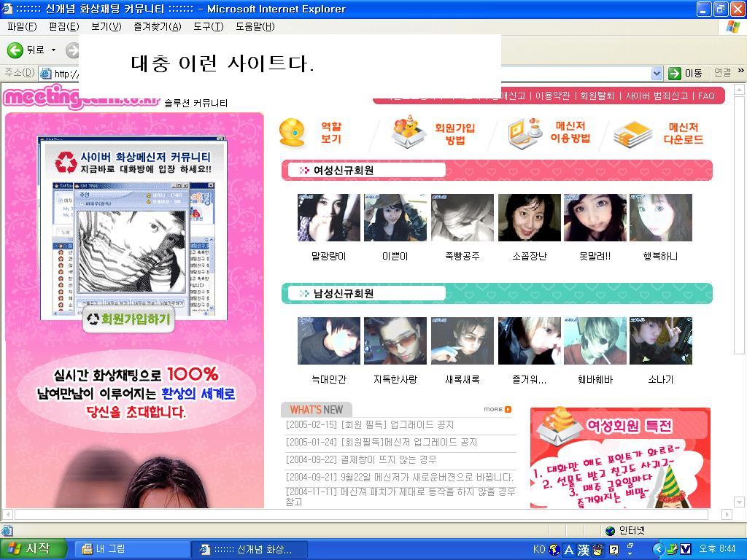This screenshot has height=560, width=747.
Task: Expand the address bar dropdown arrow
Action: 657,74
